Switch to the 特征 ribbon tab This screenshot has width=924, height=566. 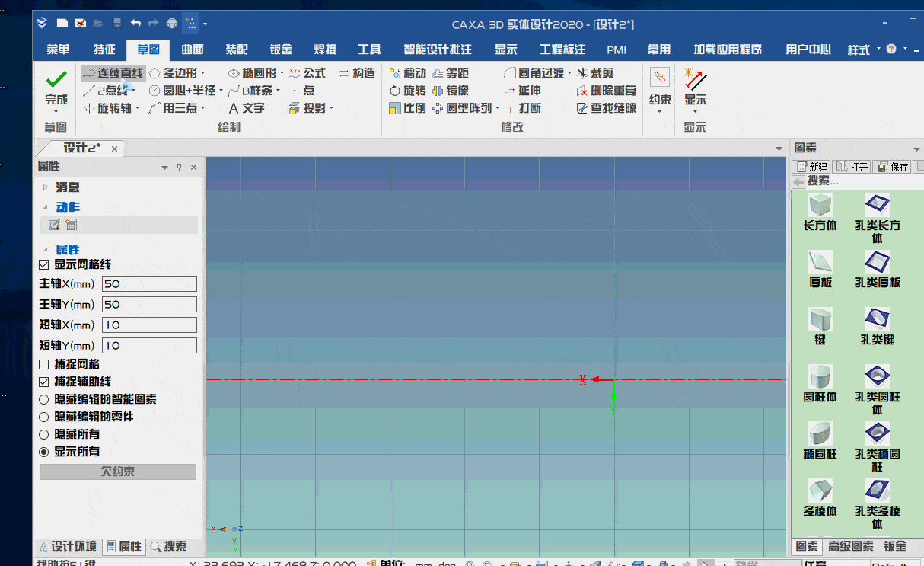[104, 49]
